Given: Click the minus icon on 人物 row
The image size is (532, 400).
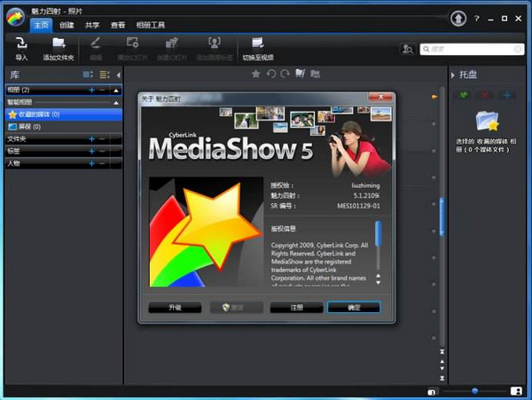Looking at the screenshot, I should click(102, 163).
